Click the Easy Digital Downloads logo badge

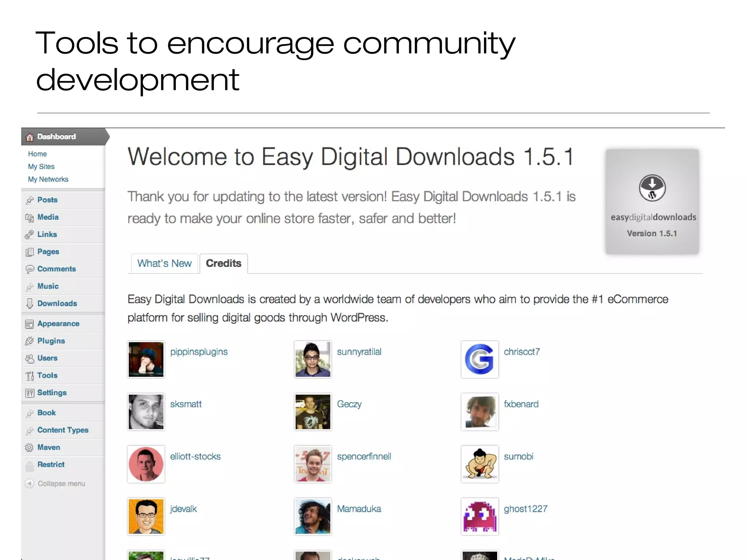coord(652,202)
